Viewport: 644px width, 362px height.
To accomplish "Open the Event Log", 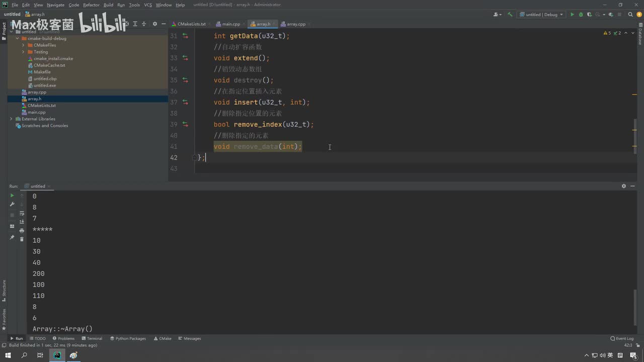I will coord(622,338).
